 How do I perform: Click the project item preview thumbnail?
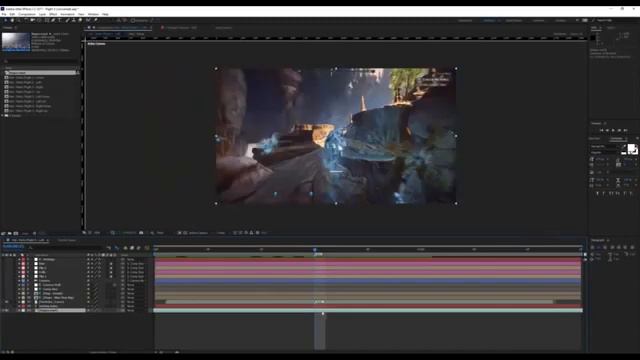click(16, 41)
